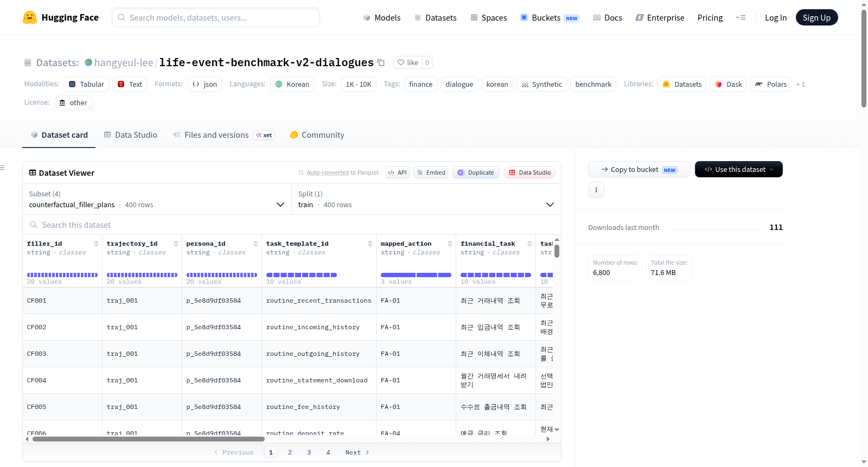Filter by finance tag
The height and width of the screenshot is (467, 868).
tap(421, 84)
